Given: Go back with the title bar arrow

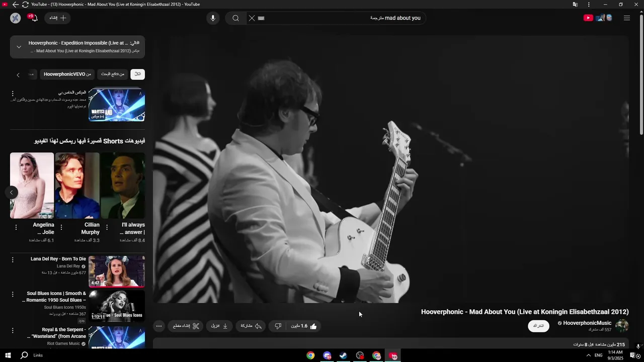Looking at the screenshot, I should (x=16, y=5).
